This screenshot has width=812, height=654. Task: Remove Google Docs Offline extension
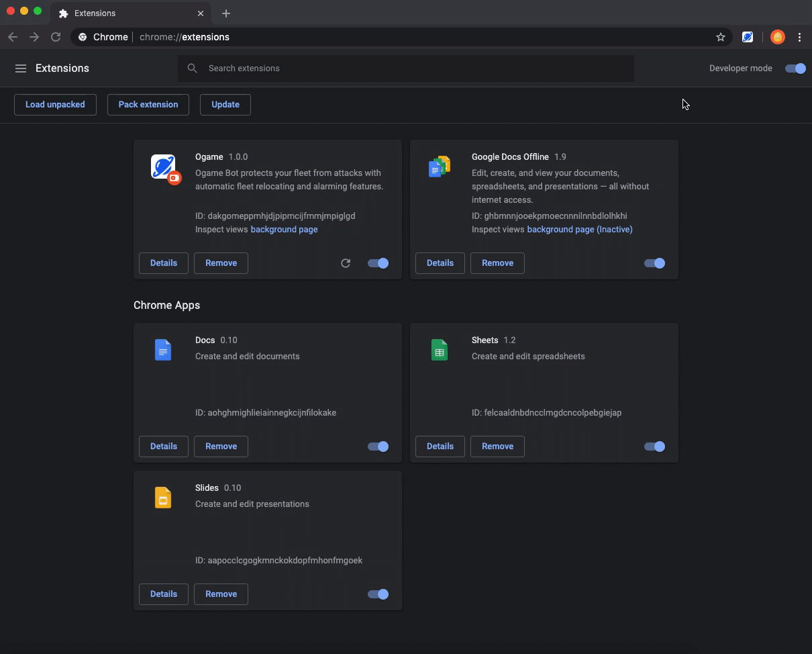pos(497,263)
